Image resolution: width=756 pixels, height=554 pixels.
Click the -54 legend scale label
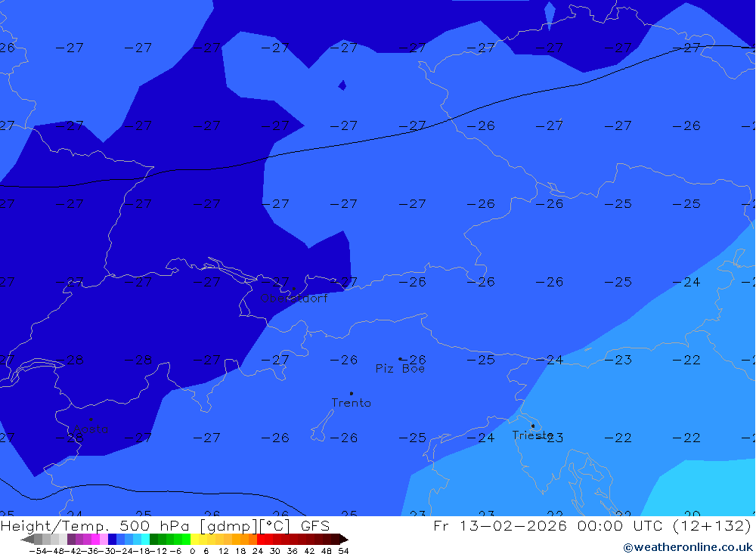(x=38, y=551)
